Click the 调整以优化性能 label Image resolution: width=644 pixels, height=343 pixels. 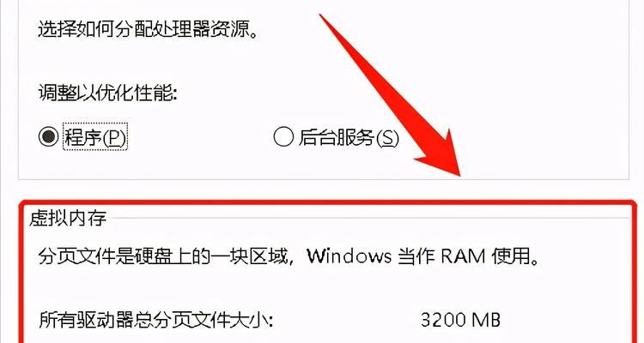107,93
